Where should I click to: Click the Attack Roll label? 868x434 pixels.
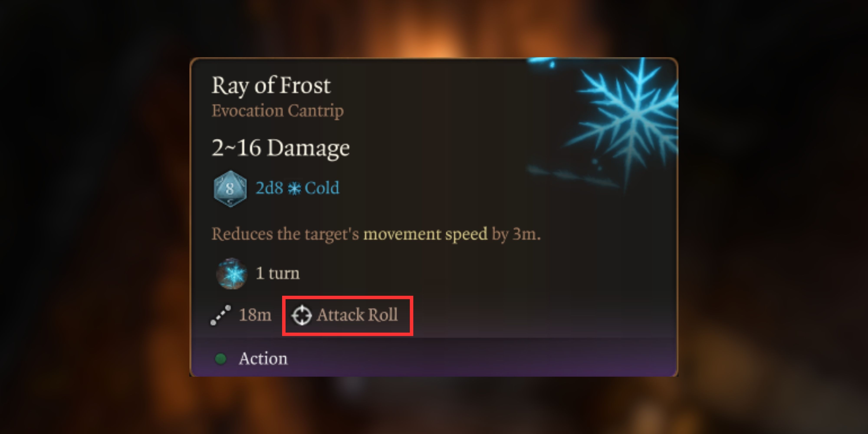(x=357, y=315)
